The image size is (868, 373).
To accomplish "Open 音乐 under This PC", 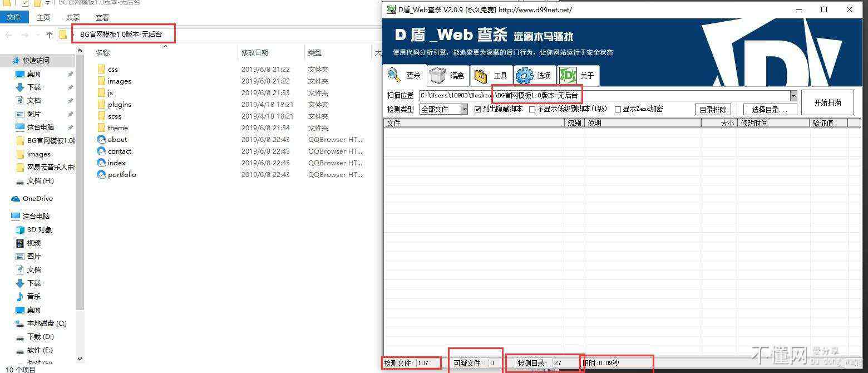I will (34, 296).
